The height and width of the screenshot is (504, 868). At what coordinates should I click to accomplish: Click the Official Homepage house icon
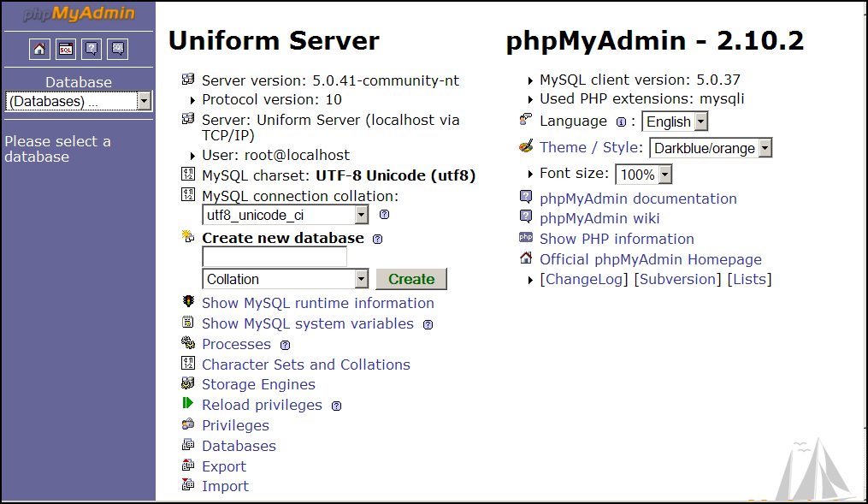point(526,258)
